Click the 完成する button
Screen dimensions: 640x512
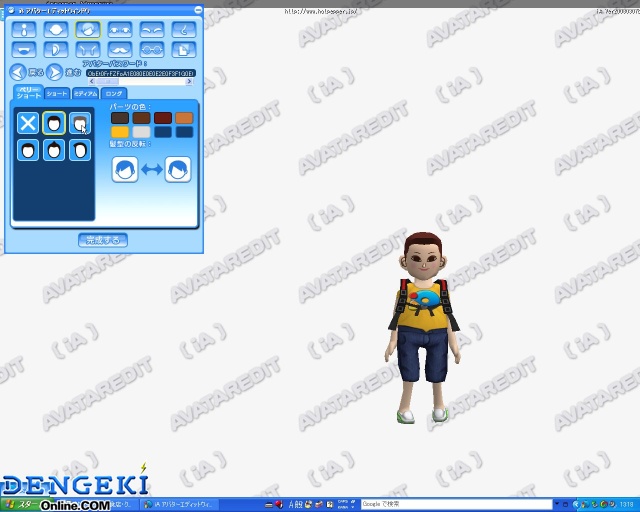103,240
